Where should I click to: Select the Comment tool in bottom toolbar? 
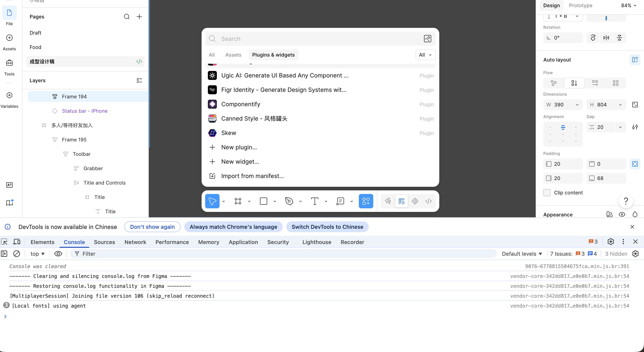click(x=340, y=201)
